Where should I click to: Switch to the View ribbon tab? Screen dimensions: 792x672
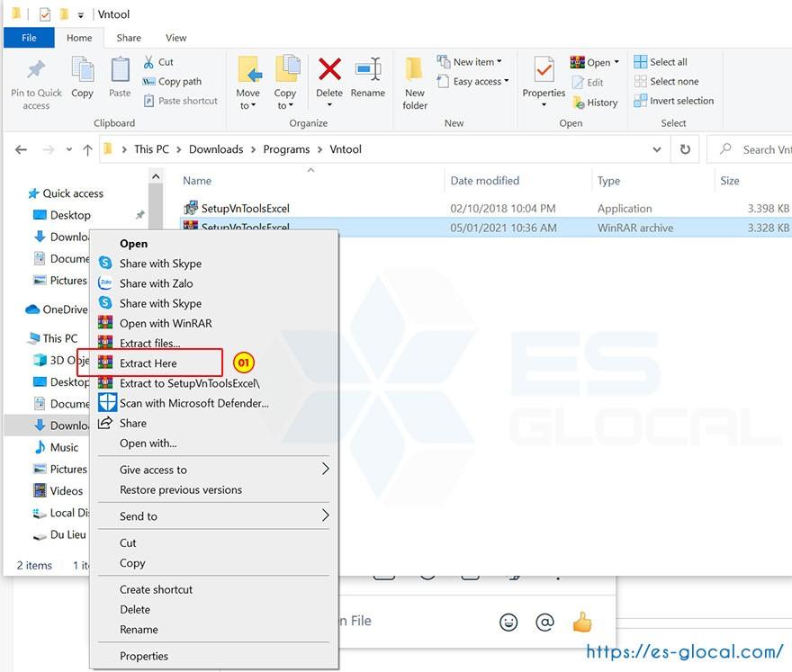175,38
